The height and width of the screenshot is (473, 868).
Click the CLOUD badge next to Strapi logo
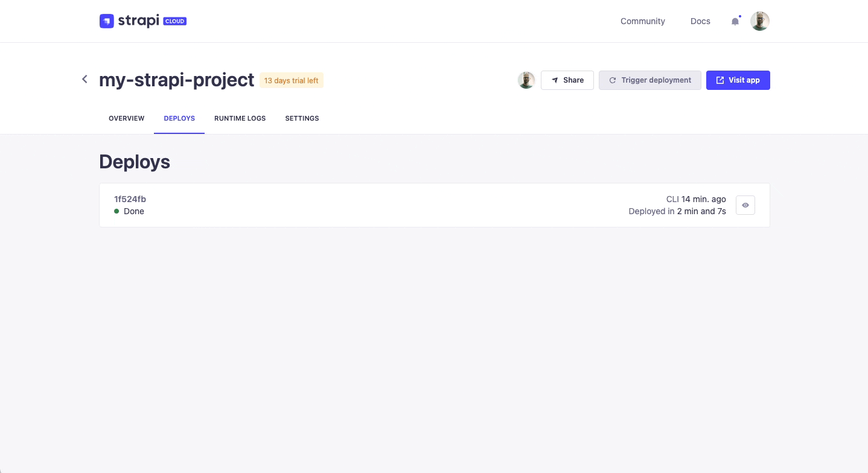[174, 21]
